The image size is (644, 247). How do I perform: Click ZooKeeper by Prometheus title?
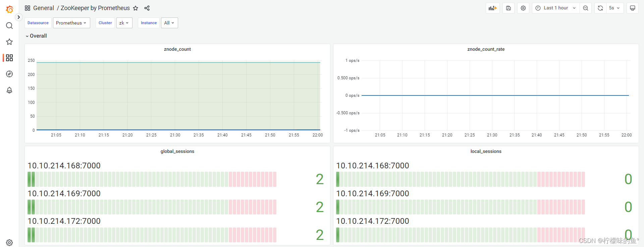pos(95,8)
